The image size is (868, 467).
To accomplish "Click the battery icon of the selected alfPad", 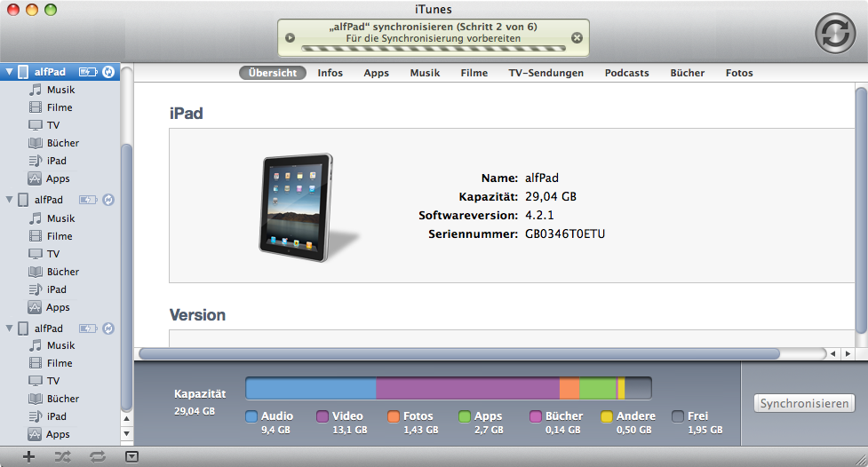I will pyautogui.click(x=88, y=71).
